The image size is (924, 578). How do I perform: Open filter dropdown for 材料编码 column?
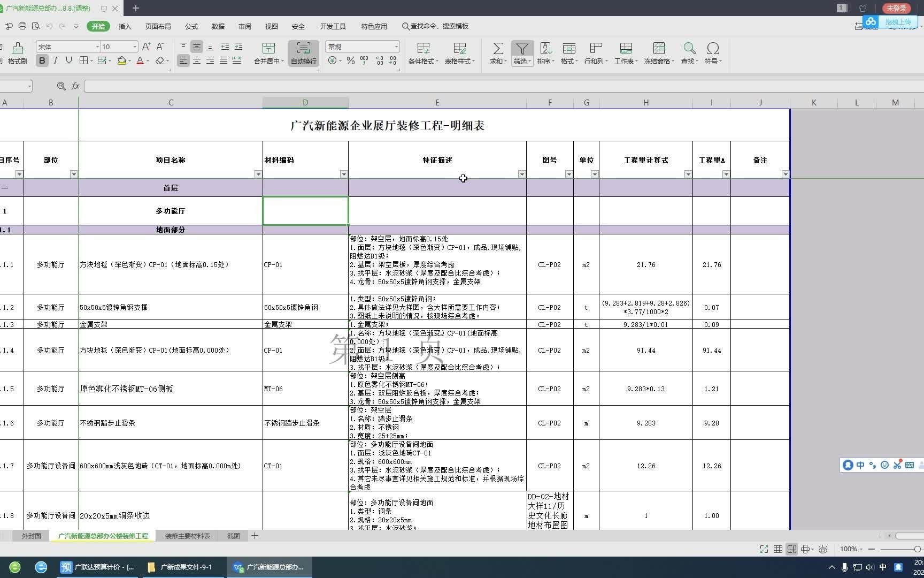point(344,174)
